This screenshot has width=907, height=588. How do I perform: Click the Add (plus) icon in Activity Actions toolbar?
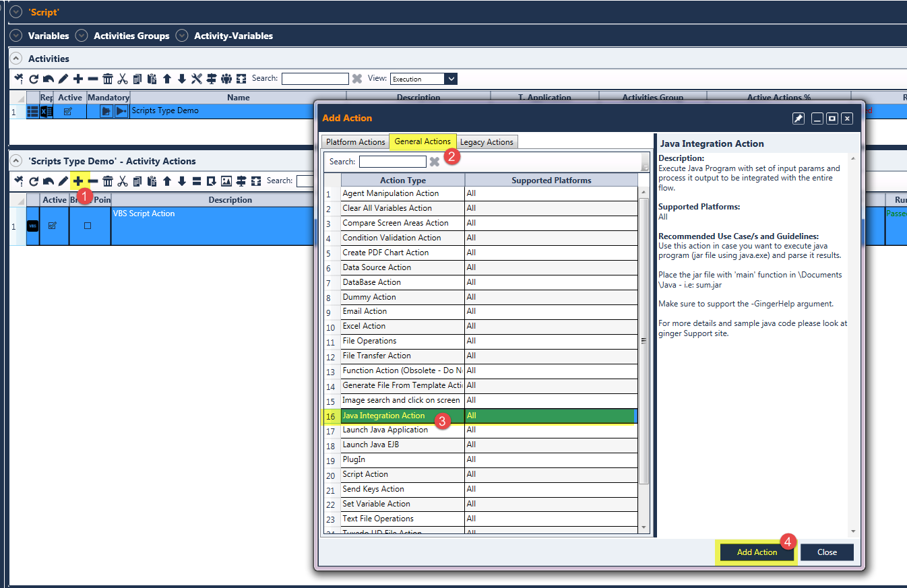pos(78,181)
